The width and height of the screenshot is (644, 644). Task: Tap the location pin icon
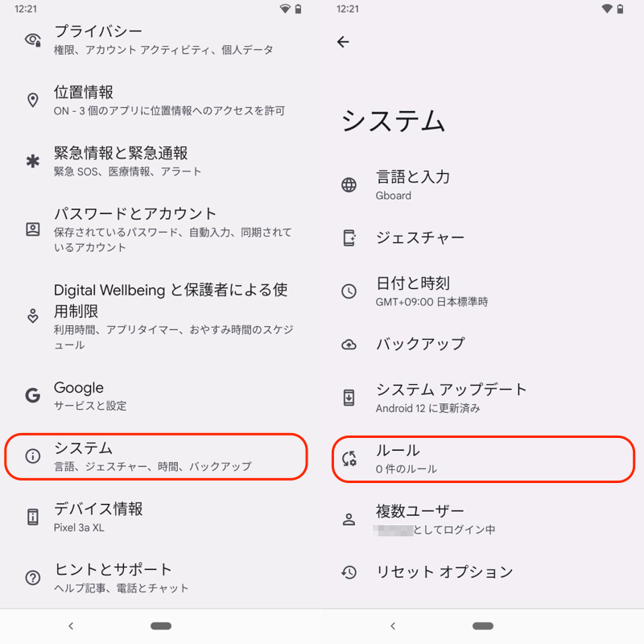pyautogui.click(x=33, y=101)
